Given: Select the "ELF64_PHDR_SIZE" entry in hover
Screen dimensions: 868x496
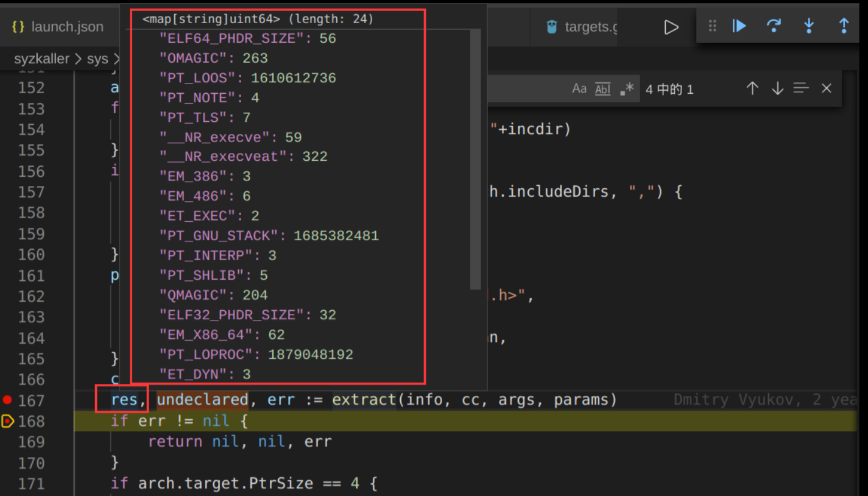Looking at the screenshot, I should [x=248, y=38].
